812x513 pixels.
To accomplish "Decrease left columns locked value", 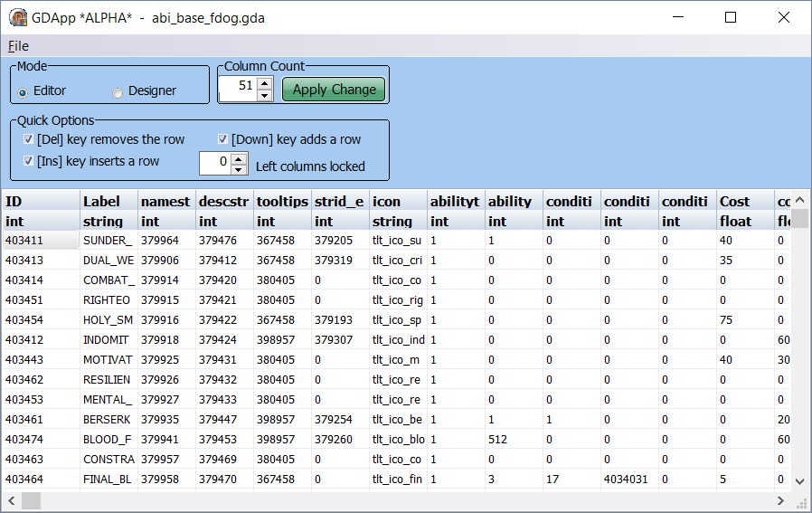I will tap(239, 169).
